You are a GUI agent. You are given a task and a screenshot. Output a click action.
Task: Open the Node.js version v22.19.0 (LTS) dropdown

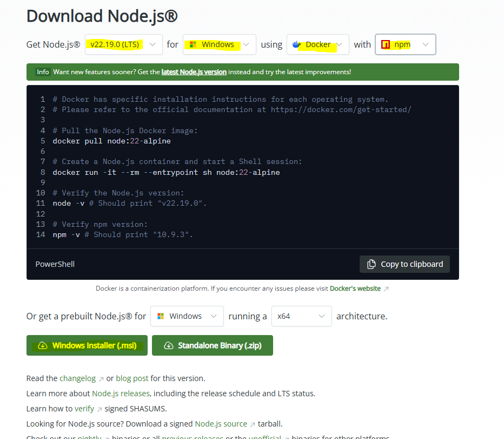(124, 44)
